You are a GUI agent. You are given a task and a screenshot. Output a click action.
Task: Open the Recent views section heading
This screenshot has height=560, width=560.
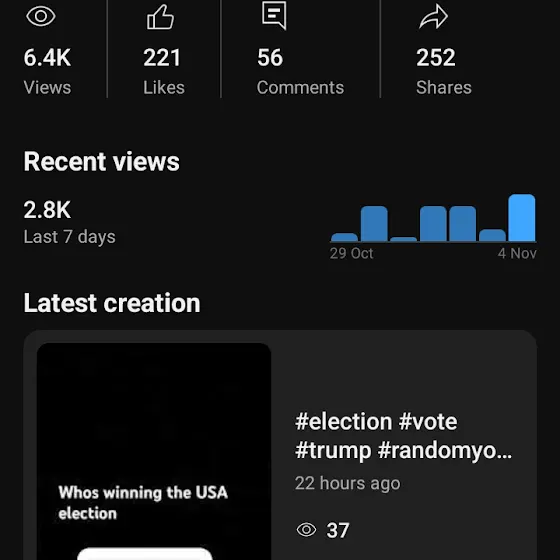[x=101, y=162]
